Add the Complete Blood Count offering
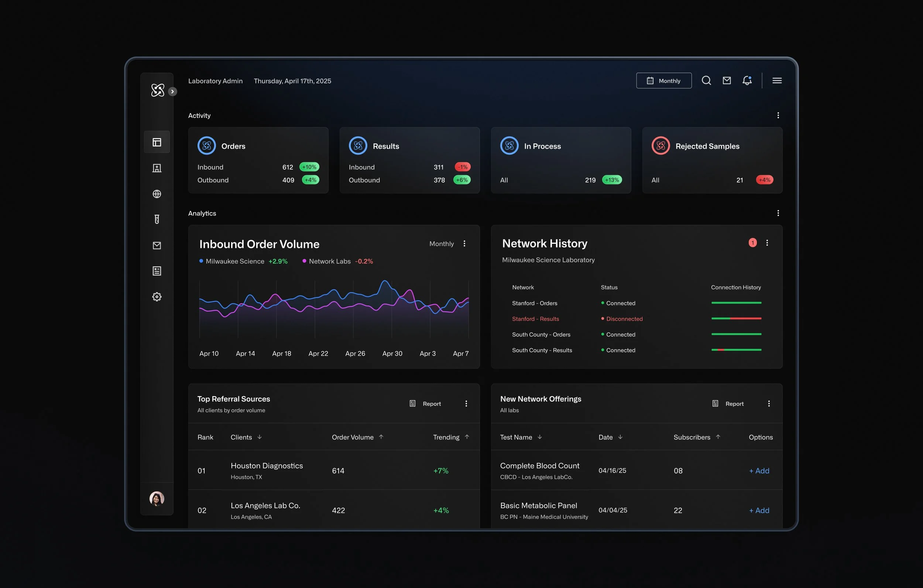The image size is (923, 588). click(759, 470)
